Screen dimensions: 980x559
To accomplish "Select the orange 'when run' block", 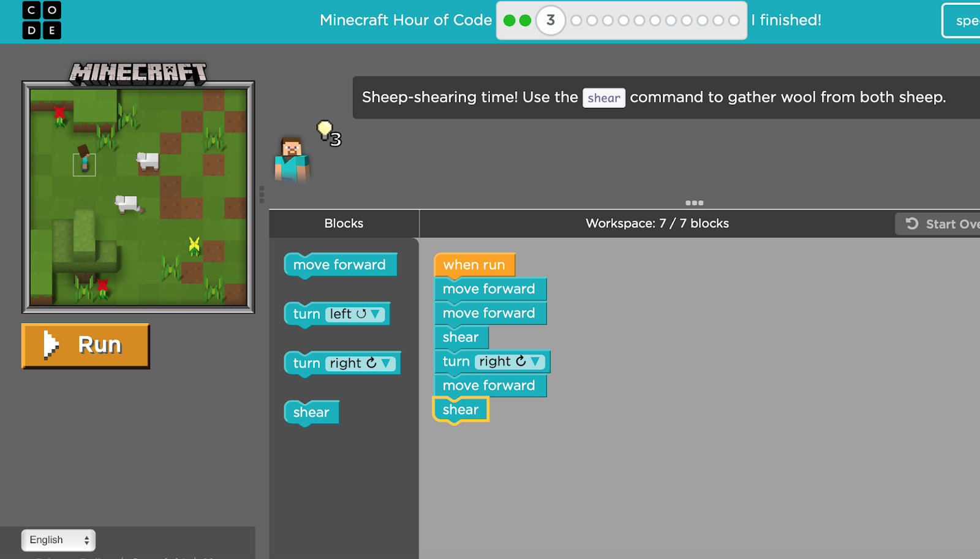I will pyautogui.click(x=474, y=265).
